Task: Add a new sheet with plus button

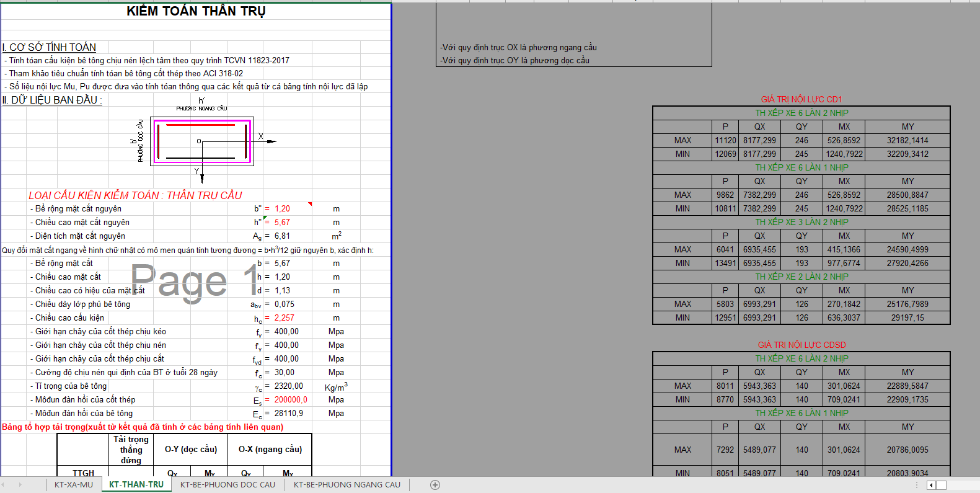Action: click(x=435, y=485)
